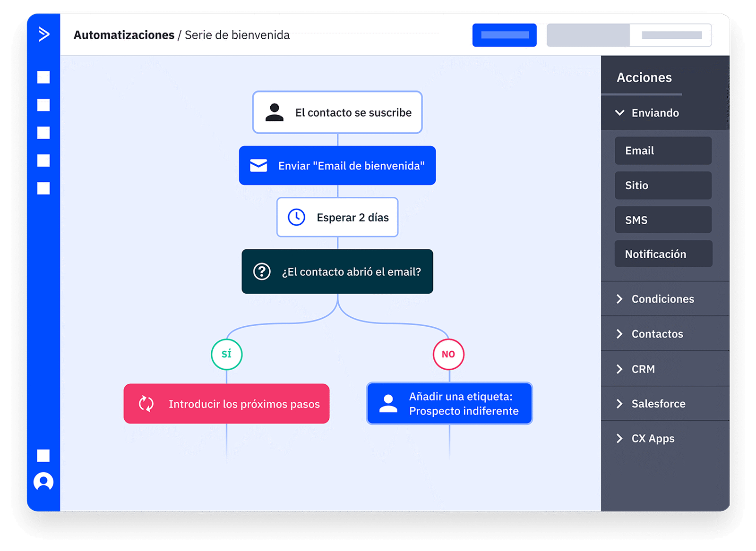Click the person icon in add tag step

[388, 404]
